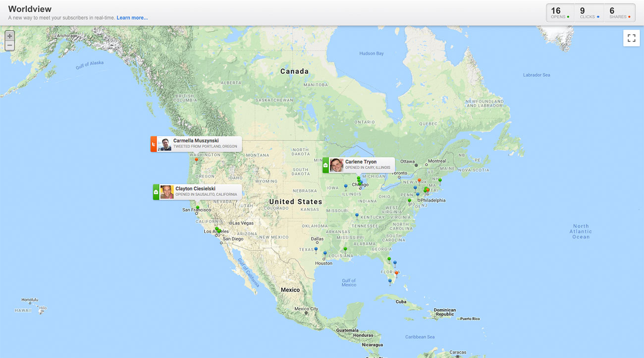Open Clayton Ciesielski's name on card

(195, 188)
